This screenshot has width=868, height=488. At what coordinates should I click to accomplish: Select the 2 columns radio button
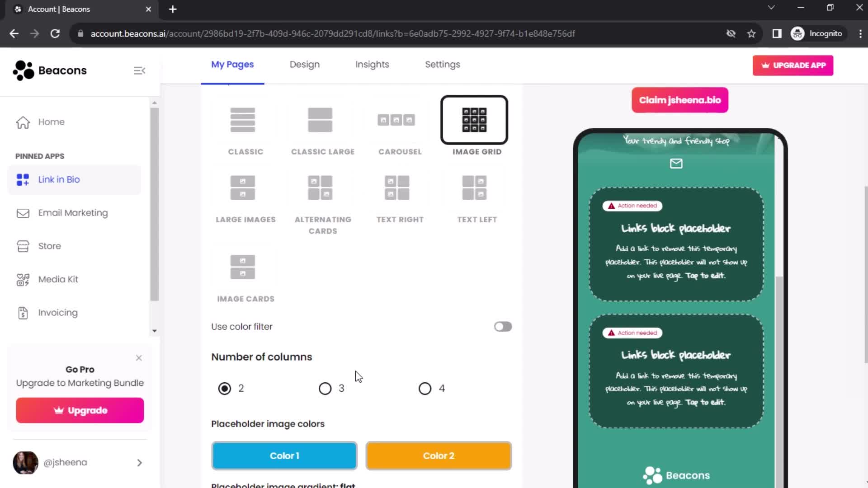tap(225, 389)
